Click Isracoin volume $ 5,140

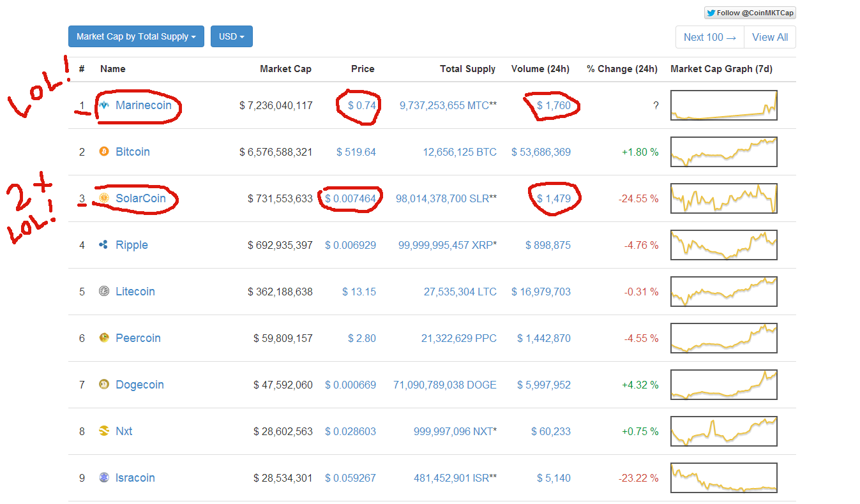pos(554,478)
